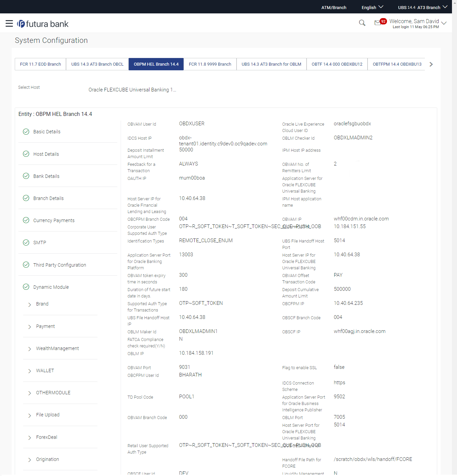Click the Third Party Configuration checkmark icon
The height and width of the screenshot is (476, 457).
pos(26,265)
